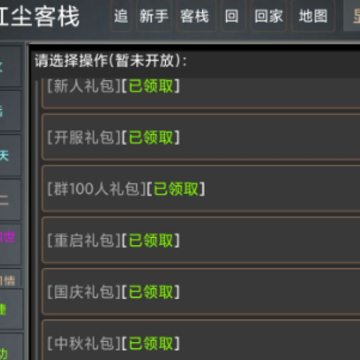The image size is (360, 360).
Task: Click 已领取 next to 新人礼包
Action: click(151, 87)
